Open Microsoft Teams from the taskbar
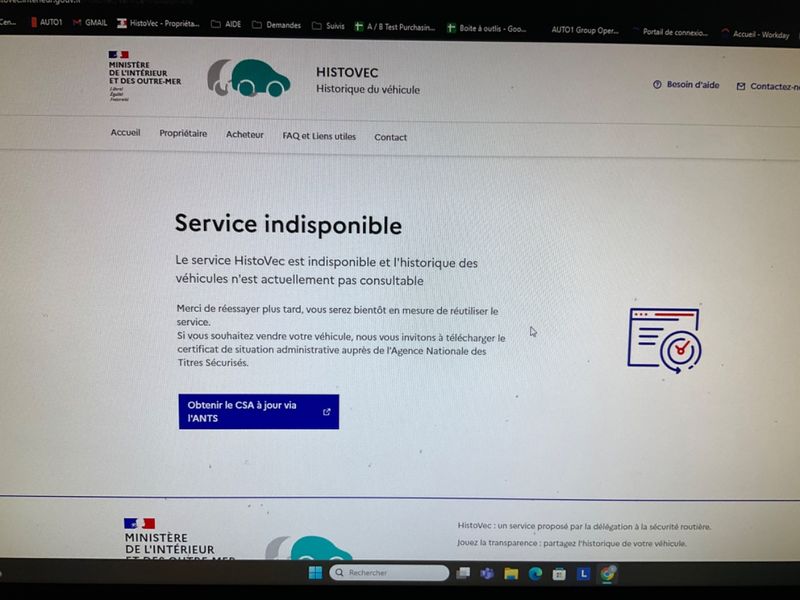Screen dimensions: 800x600 point(487,574)
